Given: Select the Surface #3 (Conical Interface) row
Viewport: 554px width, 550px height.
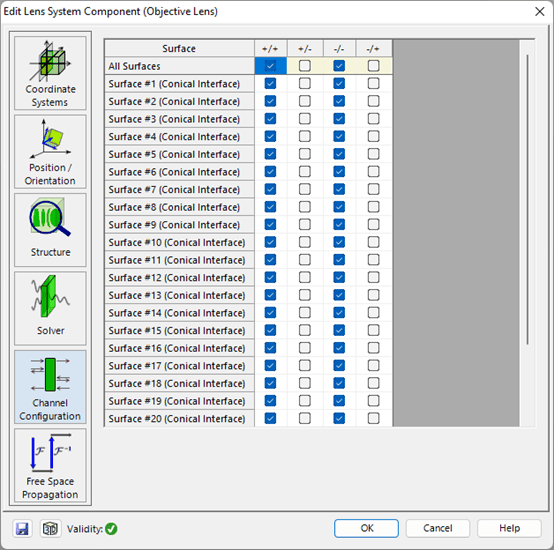Looking at the screenshot, I should point(179,119).
